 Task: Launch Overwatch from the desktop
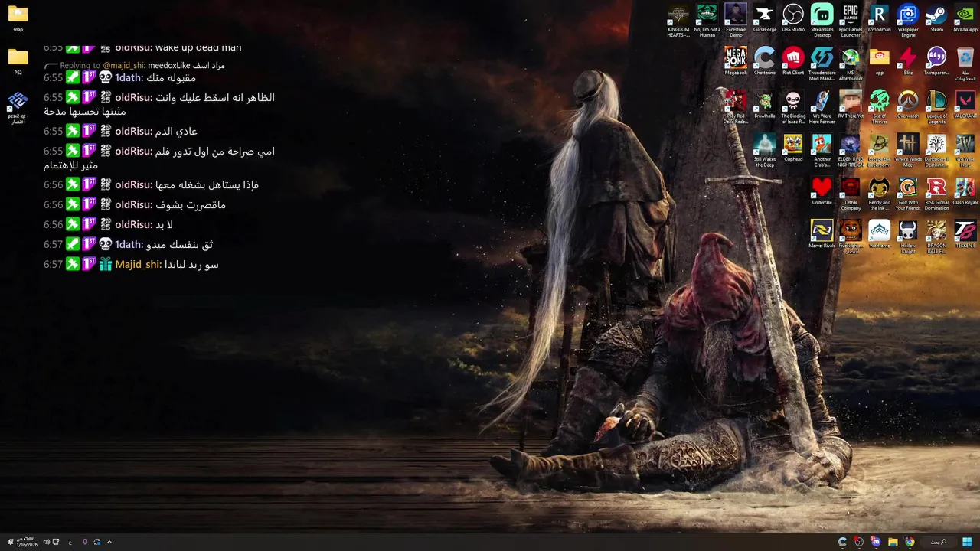pos(908,104)
